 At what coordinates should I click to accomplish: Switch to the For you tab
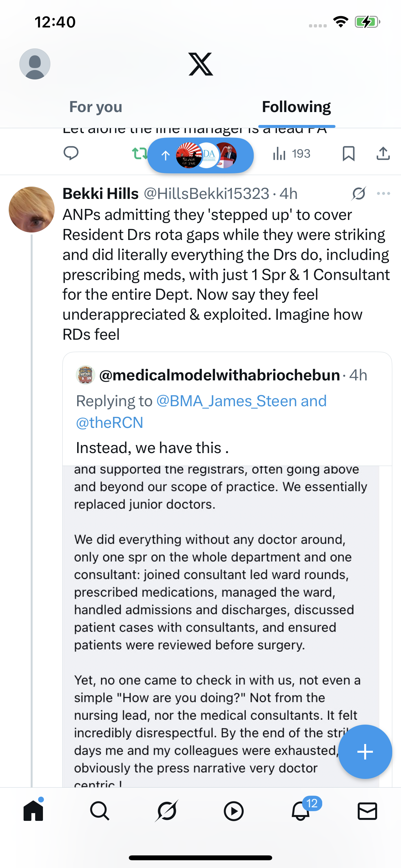click(x=96, y=107)
